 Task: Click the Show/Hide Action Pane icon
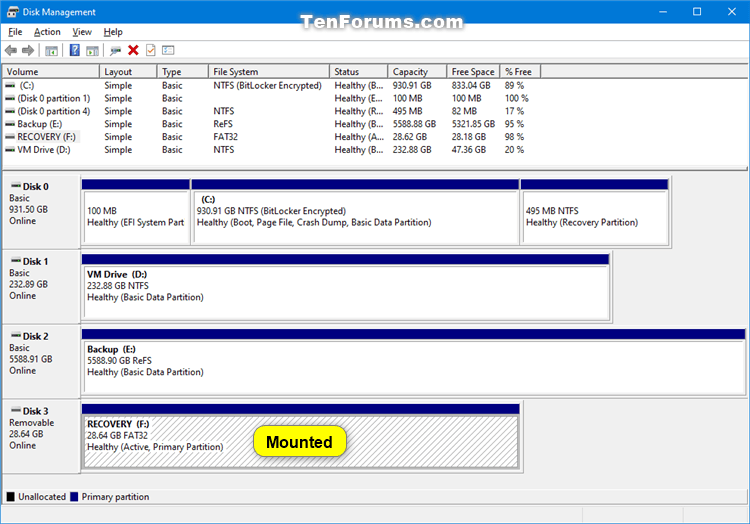click(x=92, y=50)
